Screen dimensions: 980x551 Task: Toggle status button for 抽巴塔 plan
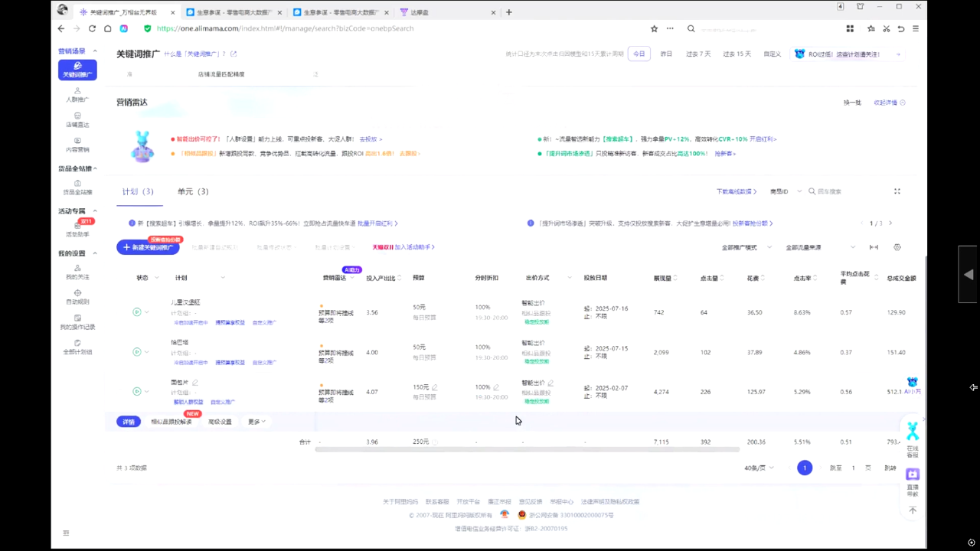137,352
